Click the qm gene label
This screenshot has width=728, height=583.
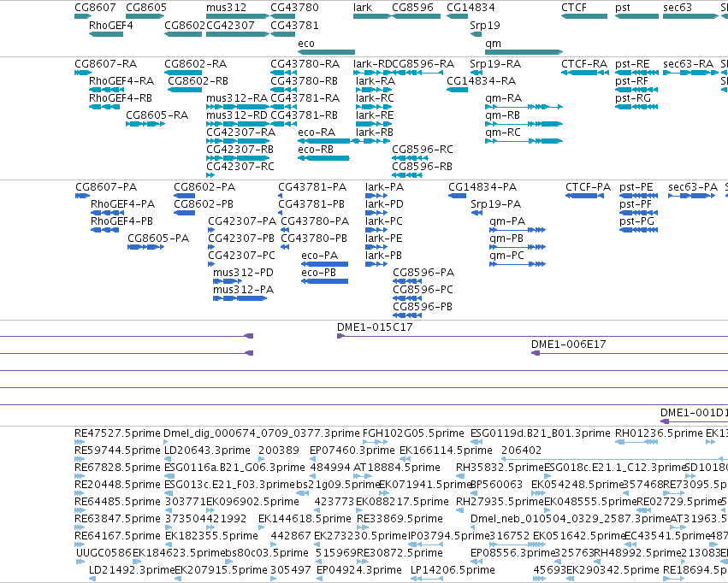click(493, 44)
